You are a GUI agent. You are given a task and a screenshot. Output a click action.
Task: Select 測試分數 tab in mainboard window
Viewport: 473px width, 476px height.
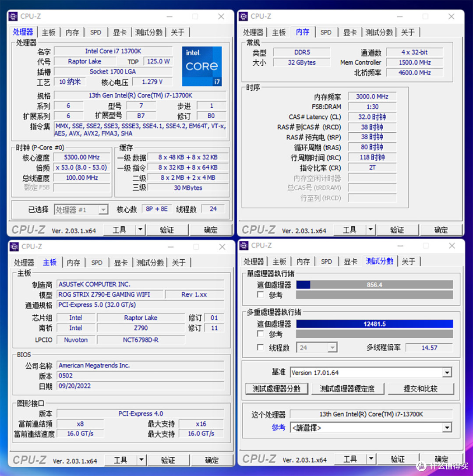pos(150,263)
